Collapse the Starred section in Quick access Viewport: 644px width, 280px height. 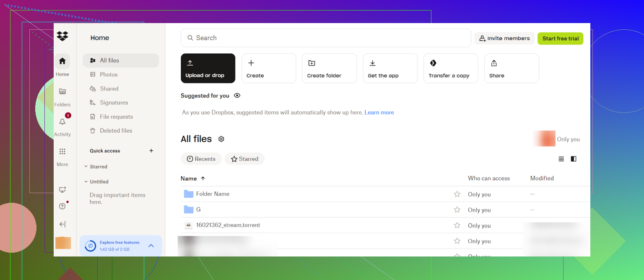pyautogui.click(x=86, y=167)
